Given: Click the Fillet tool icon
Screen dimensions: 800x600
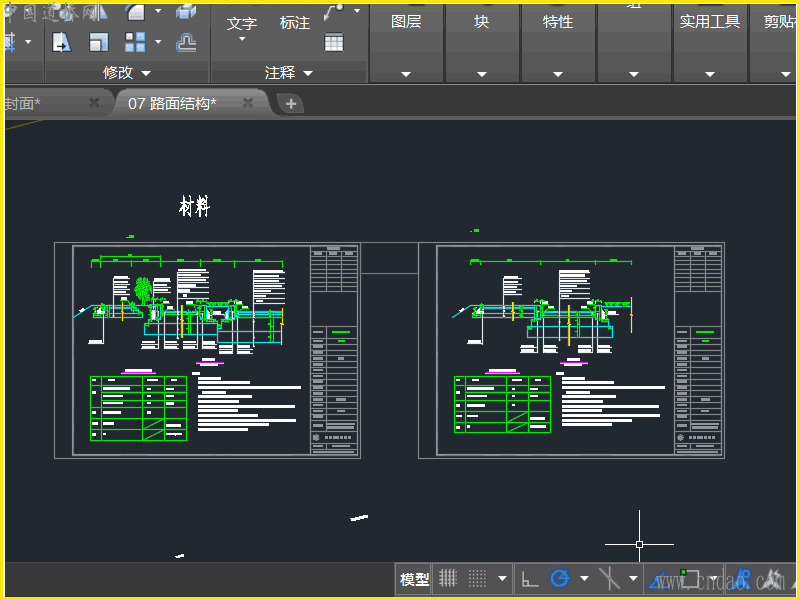Looking at the screenshot, I should coord(134,12).
